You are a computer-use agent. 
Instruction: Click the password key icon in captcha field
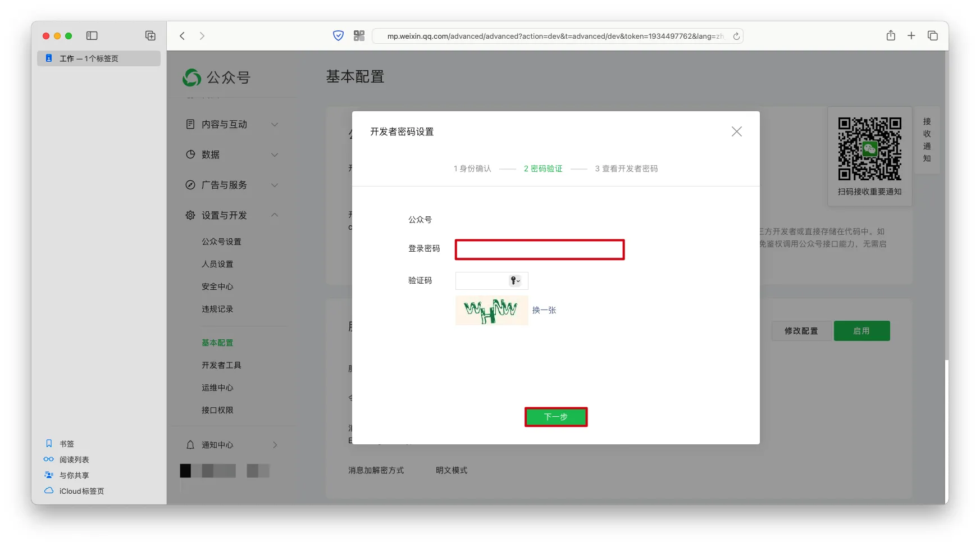(x=514, y=280)
